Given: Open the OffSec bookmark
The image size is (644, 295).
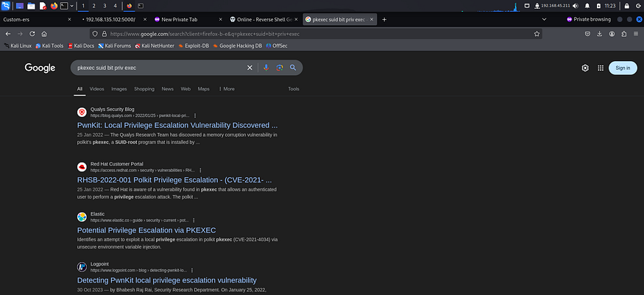Looking at the screenshot, I should tap(277, 46).
